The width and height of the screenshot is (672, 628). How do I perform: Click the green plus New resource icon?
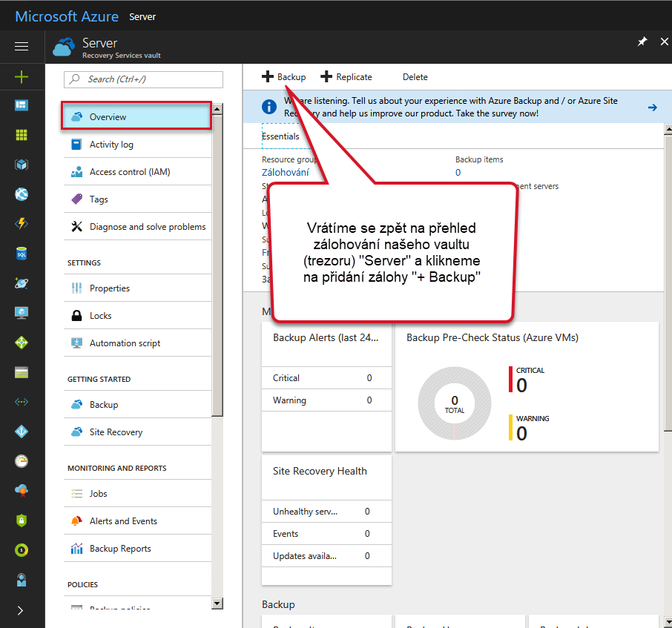coord(22,77)
